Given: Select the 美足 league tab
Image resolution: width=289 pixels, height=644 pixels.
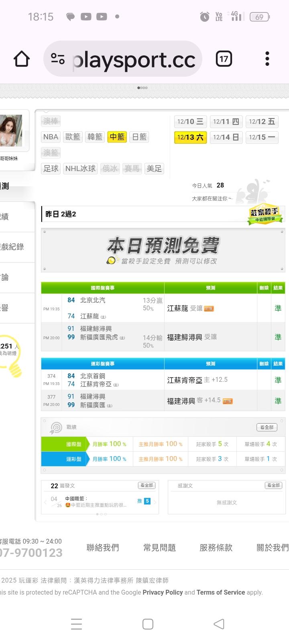Looking at the screenshot, I should [154, 169].
